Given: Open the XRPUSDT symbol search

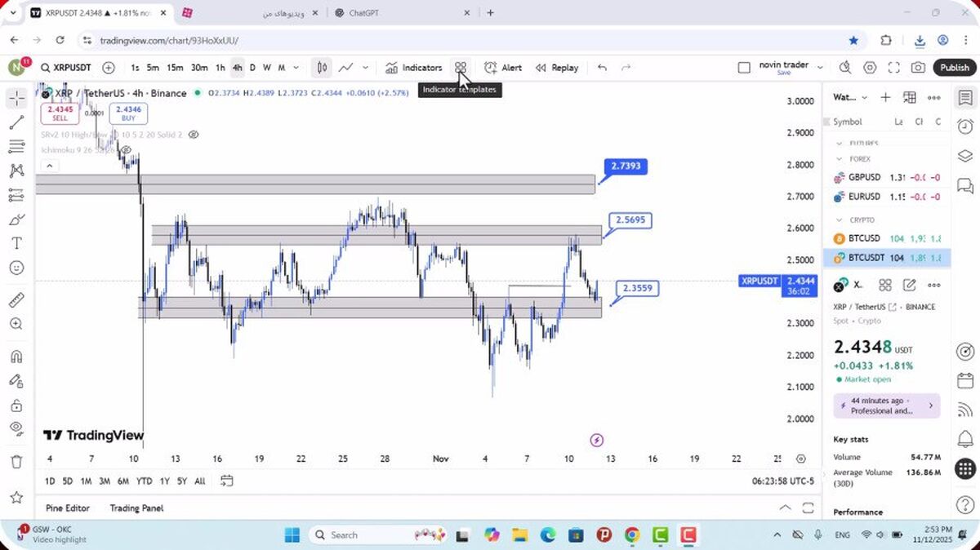Looking at the screenshot, I should click(67, 68).
